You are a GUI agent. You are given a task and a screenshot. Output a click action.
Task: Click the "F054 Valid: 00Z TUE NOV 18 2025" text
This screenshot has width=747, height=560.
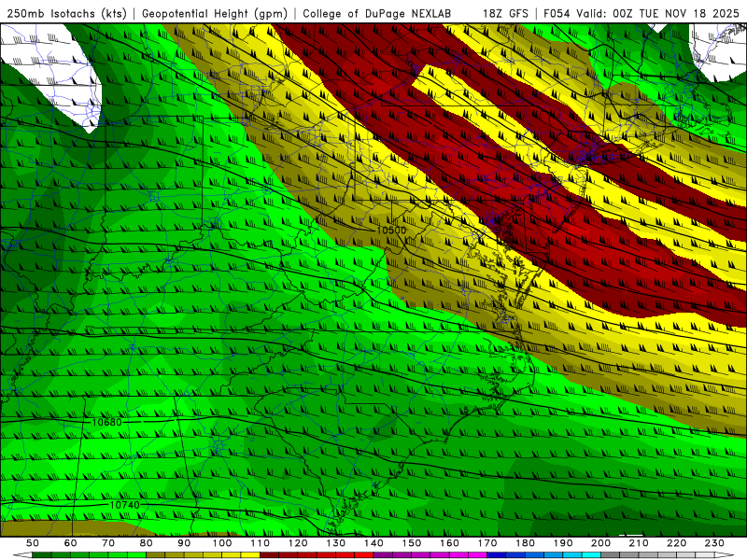pos(641,13)
